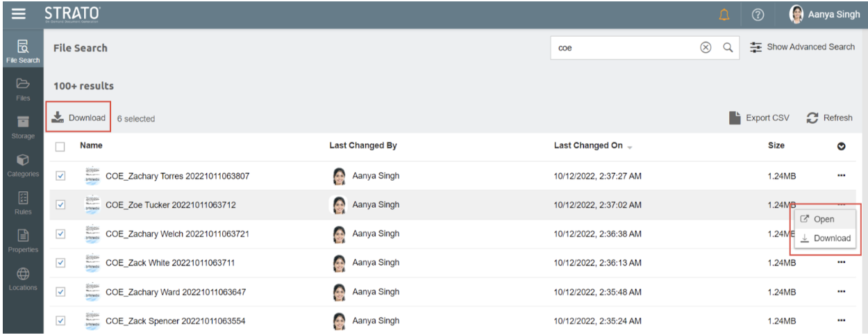Open the hamburger navigation menu

(x=19, y=14)
